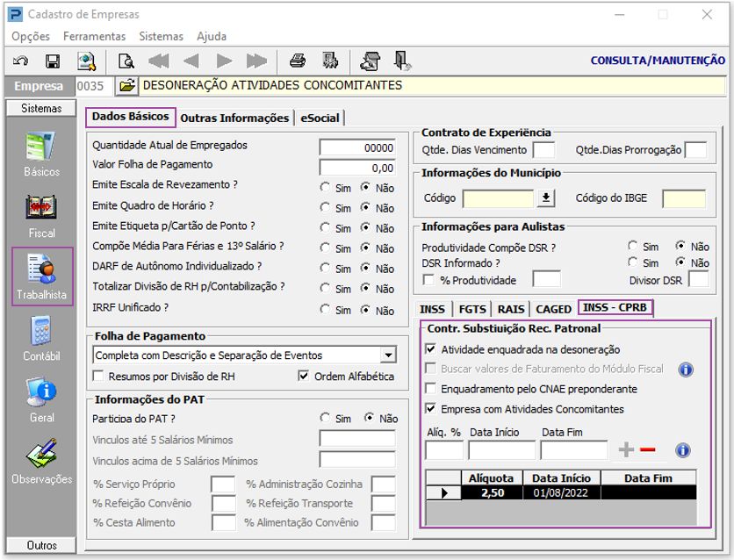Click the green plus add-aliquot icon
734x560 pixels.
626,450
